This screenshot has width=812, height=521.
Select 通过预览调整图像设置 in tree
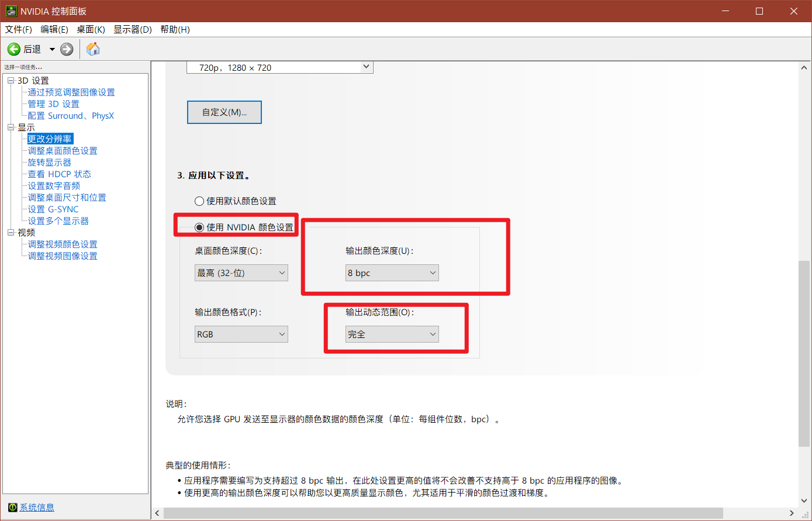coord(71,92)
